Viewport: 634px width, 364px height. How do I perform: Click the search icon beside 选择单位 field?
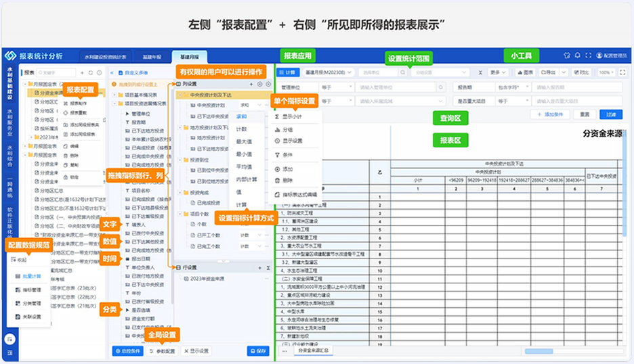[x=403, y=72]
